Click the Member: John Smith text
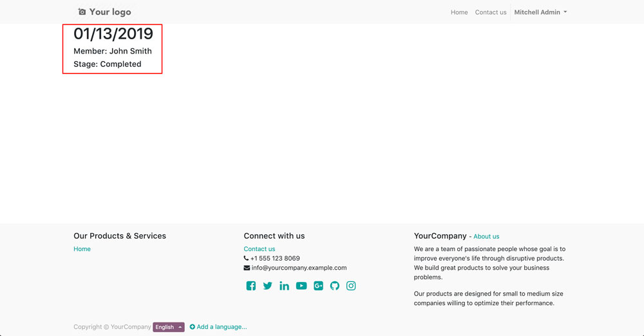Image resolution: width=644 pixels, height=336 pixels. 113,51
